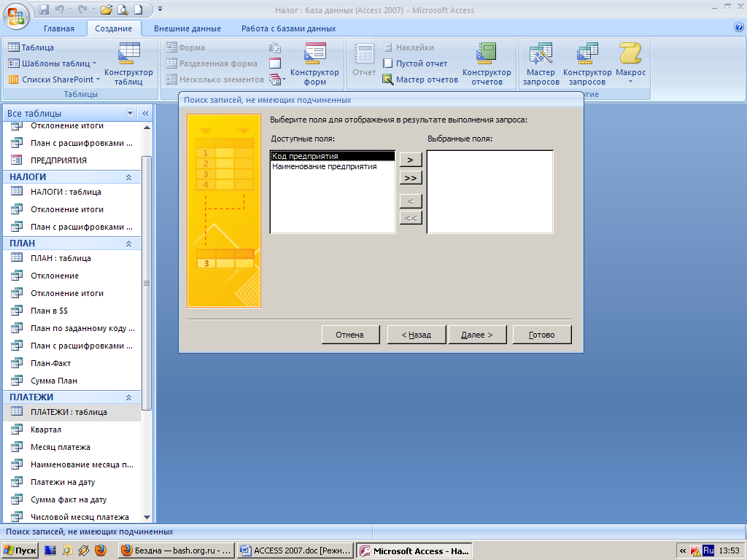747x560 pixels.
Task: Open the More Forms dropdown icon
Action: point(277,79)
